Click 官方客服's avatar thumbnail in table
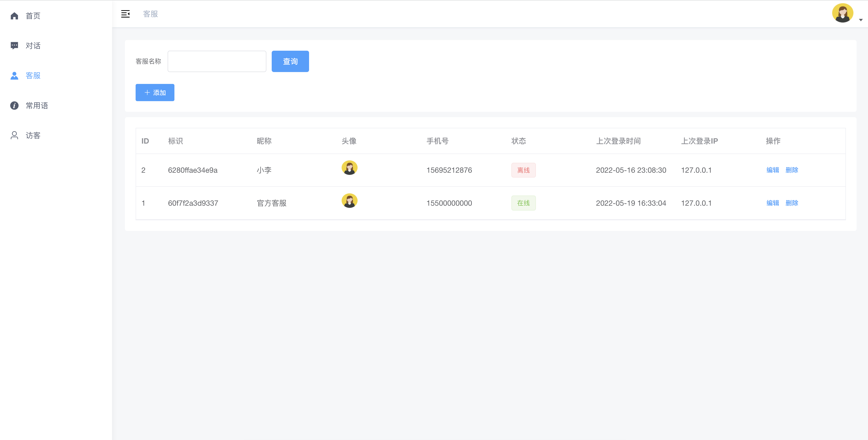 (x=349, y=200)
